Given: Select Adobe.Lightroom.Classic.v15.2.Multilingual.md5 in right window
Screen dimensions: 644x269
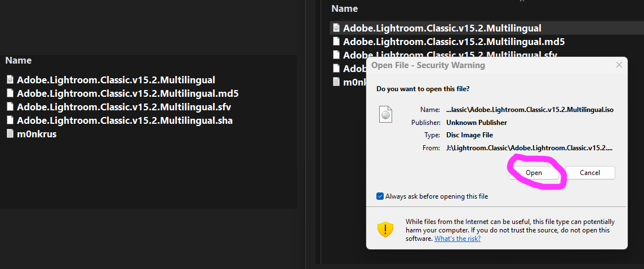Looking at the screenshot, I should point(454,42).
